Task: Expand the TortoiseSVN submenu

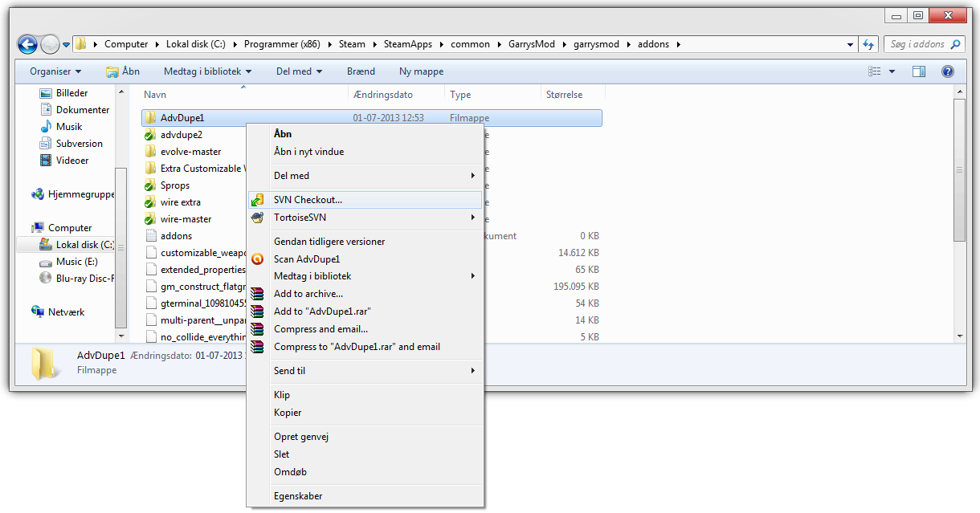Action: [x=365, y=218]
